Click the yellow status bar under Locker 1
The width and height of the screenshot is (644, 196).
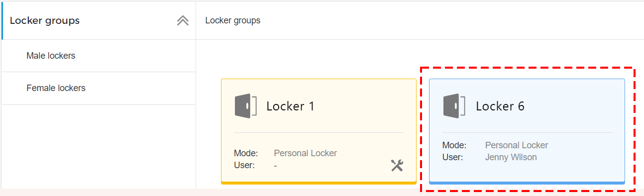pos(319,183)
